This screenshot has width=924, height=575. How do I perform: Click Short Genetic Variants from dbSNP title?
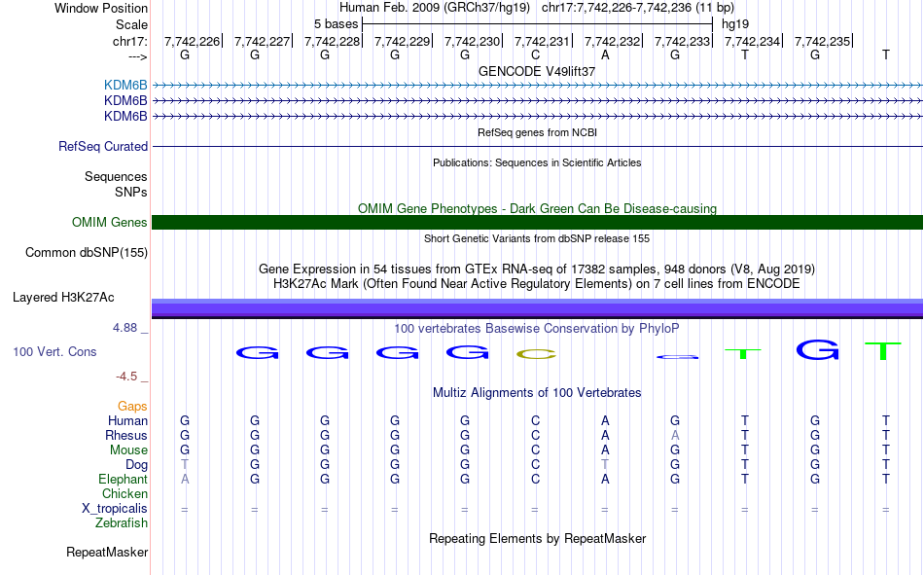coord(537,238)
